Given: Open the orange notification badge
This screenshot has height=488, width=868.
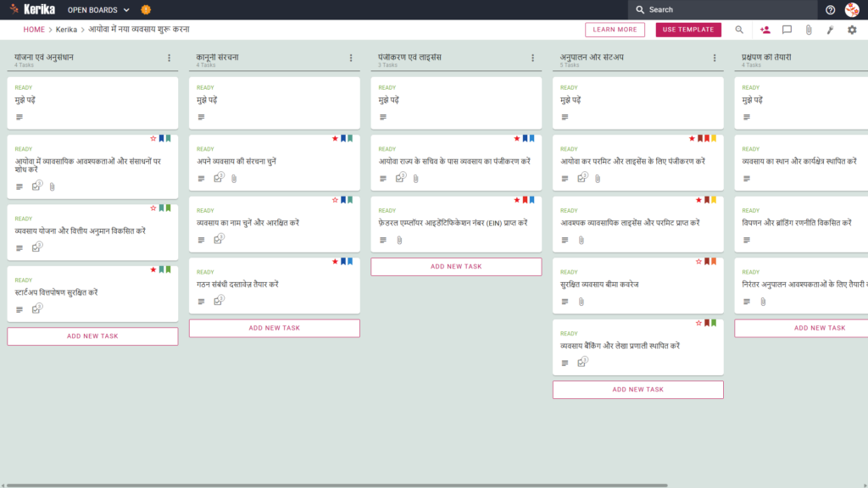Looking at the screenshot, I should [146, 9].
